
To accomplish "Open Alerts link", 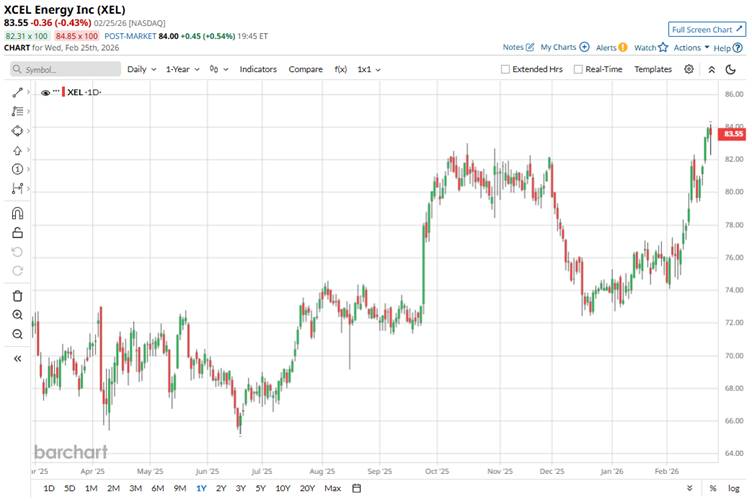I will pyautogui.click(x=611, y=47).
